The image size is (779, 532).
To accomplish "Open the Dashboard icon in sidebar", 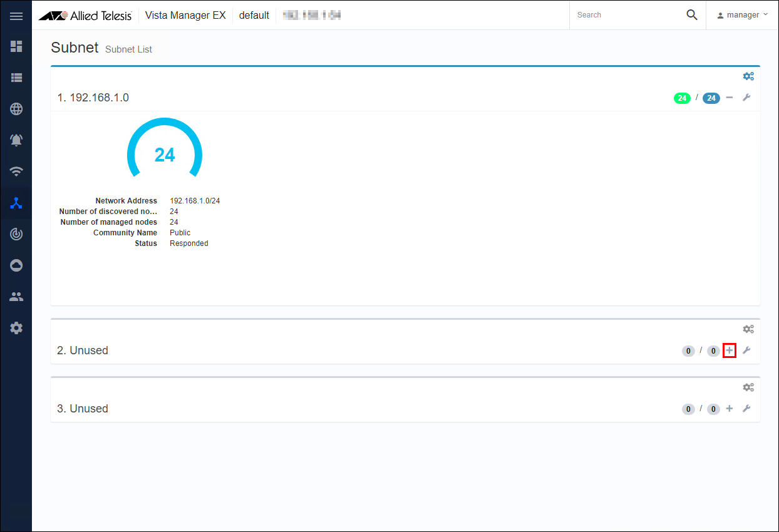I will (x=16, y=46).
